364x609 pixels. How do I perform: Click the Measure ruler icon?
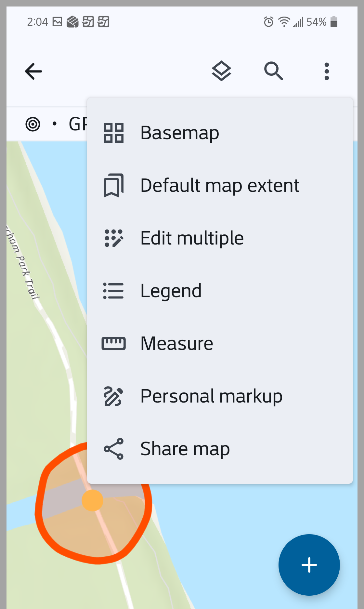[113, 343]
